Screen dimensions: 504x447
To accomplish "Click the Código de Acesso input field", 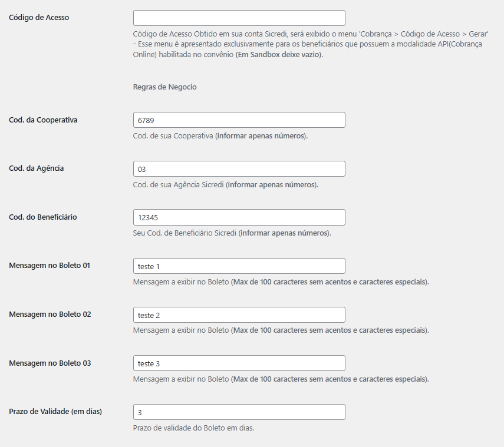I will 239,18.
